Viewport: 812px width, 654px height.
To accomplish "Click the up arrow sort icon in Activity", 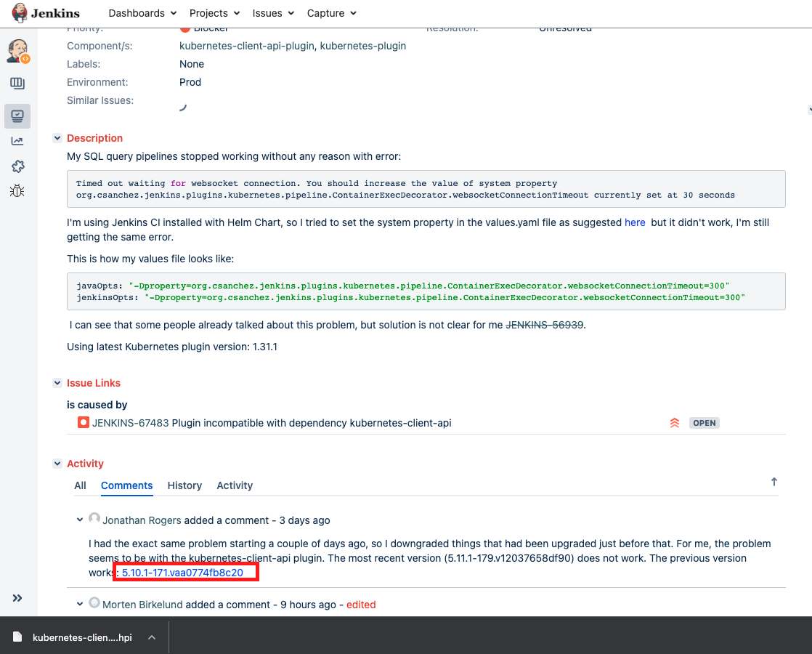I will (x=774, y=482).
